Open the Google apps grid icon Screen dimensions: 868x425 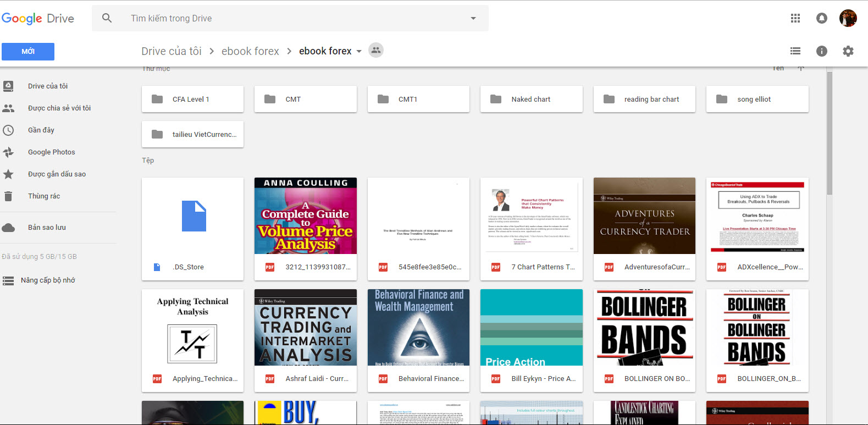pyautogui.click(x=795, y=18)
